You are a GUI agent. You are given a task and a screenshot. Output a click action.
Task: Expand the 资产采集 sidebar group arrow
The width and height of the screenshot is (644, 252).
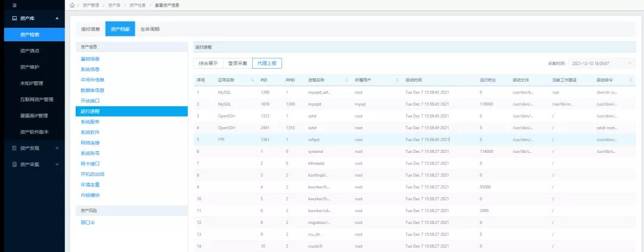pyautogui.click(x=57, y=164)
